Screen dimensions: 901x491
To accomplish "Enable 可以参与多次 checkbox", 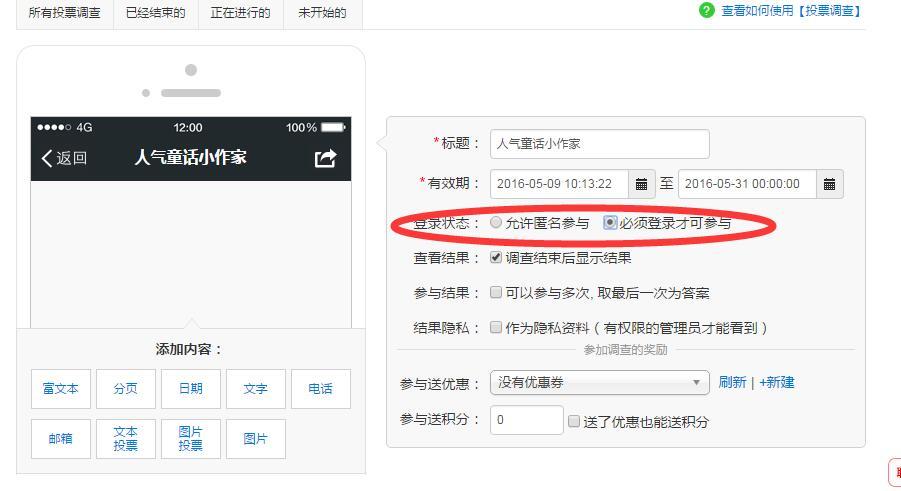I will pyautogui.click(x=496, y=293).
